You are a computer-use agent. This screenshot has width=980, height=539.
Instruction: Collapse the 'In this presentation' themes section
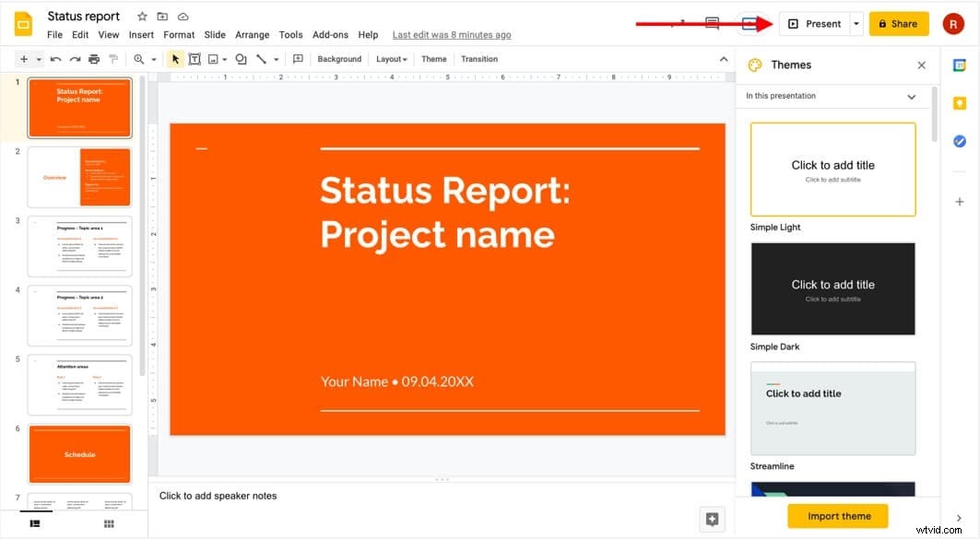click(x=911, y=96)
